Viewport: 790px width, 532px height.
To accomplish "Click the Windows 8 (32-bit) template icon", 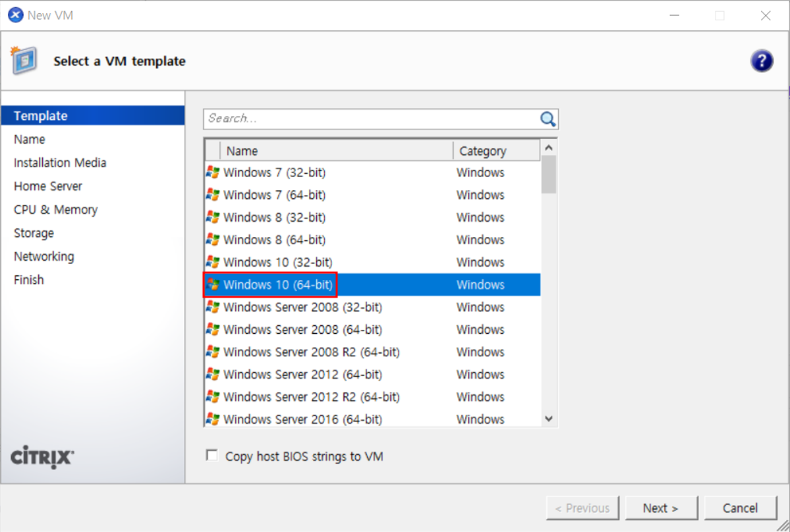I will point(213,217).
